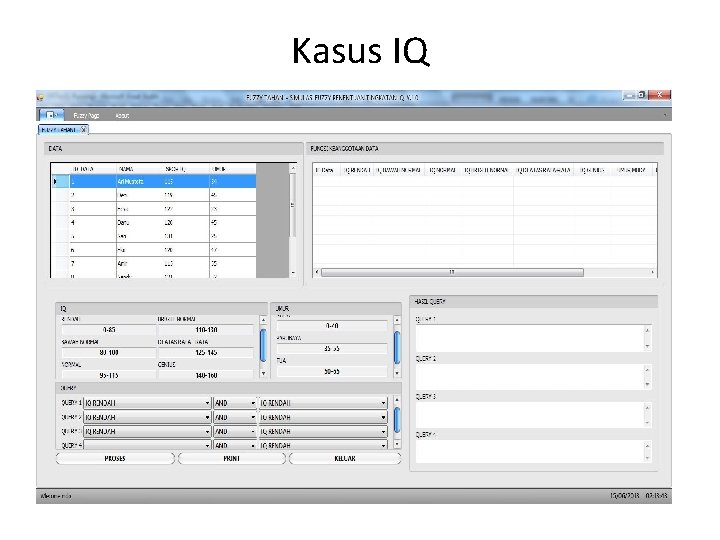Click IQ range field showing 125-145
Screen dimensions: 720x540
(206, 353)
